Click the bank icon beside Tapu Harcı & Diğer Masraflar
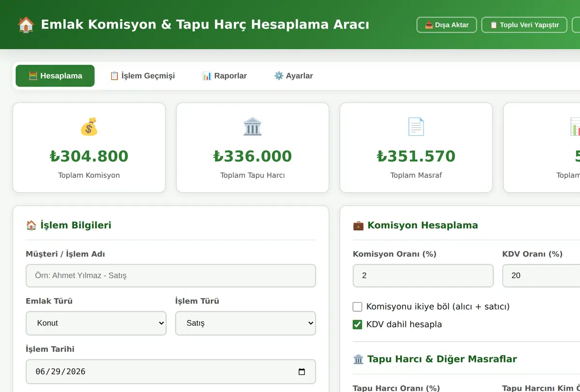The image size is (580, 392). coord(358,359)
